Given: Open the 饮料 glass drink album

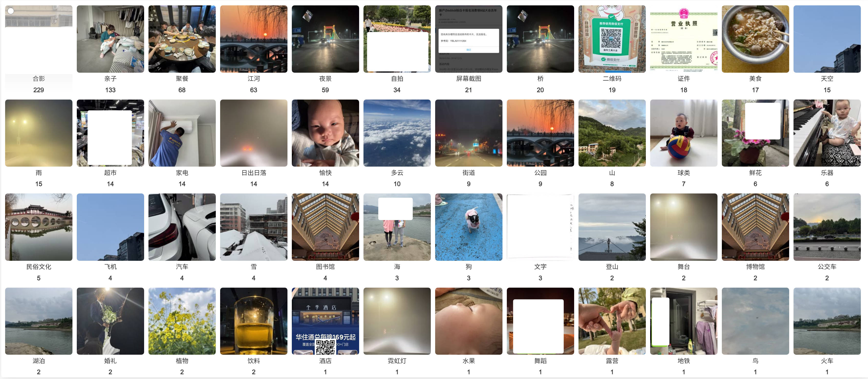Looking at the screenshot, I should pyautogui.click(x=253, y=321).
